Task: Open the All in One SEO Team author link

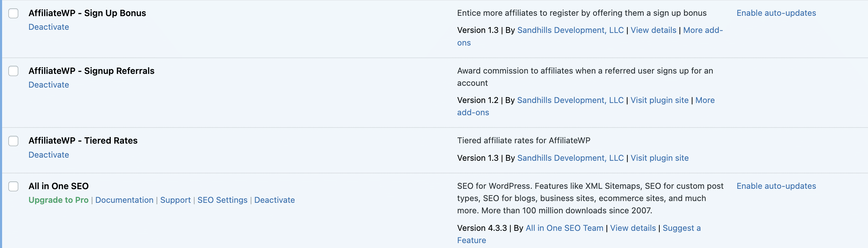Action: 564,228
